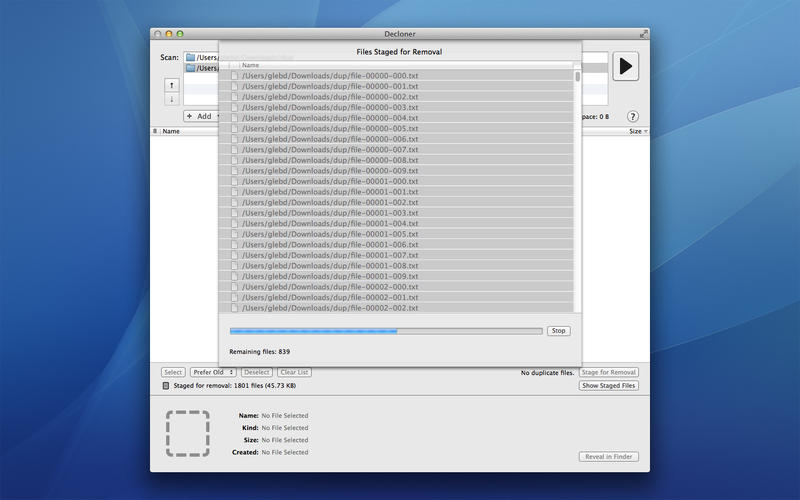
Task: Select row file-00001-008.txt
Action: coord(396,266)
